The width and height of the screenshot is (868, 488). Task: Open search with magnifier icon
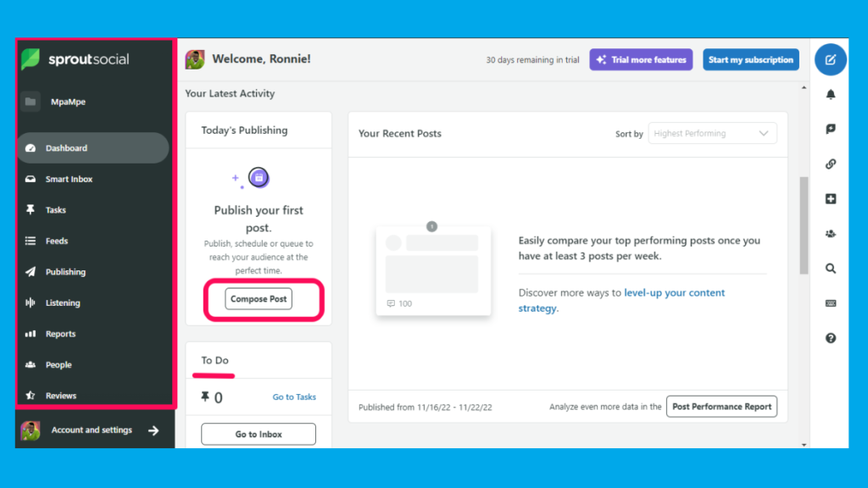831,269
